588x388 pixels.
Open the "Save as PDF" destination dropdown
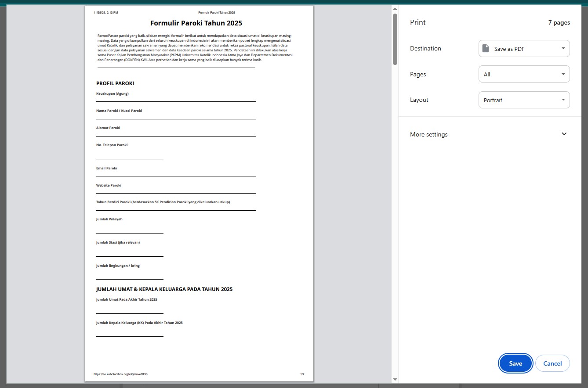523,49
